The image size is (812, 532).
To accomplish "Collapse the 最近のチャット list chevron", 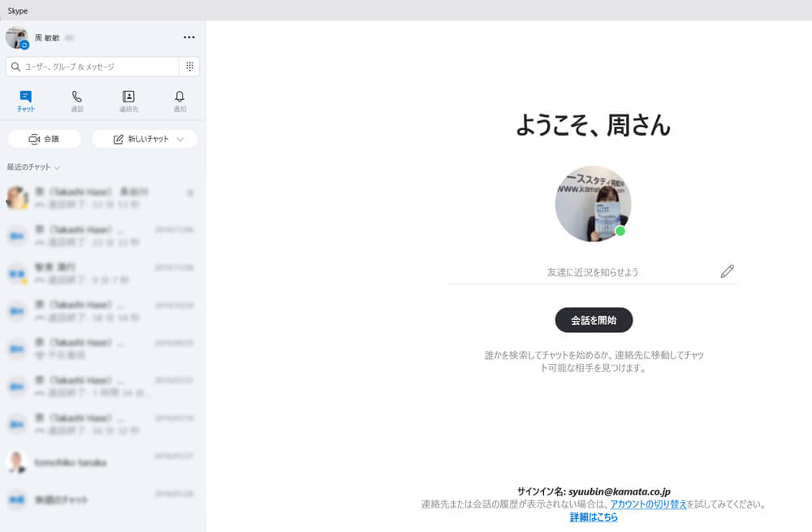I will [x=55, y=167].
